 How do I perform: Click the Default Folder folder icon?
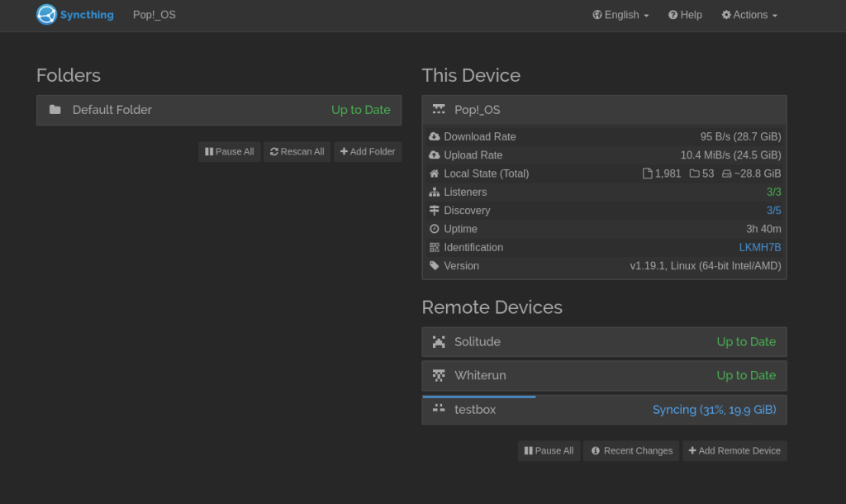pos(55,110)
